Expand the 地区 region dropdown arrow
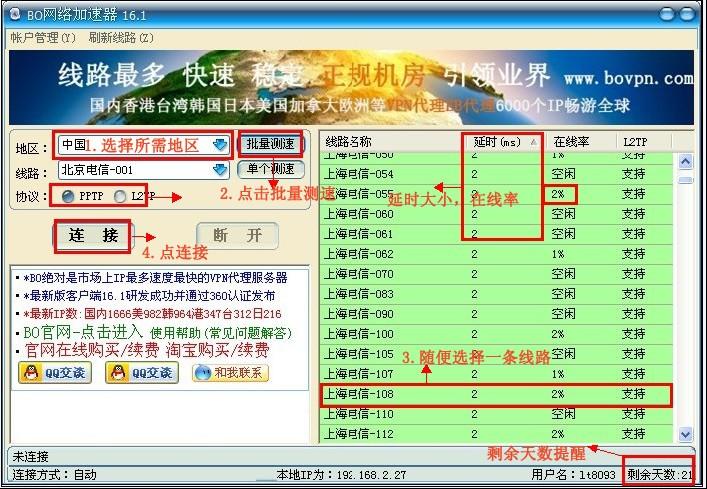707x489 pixels. tap(220, 145)
